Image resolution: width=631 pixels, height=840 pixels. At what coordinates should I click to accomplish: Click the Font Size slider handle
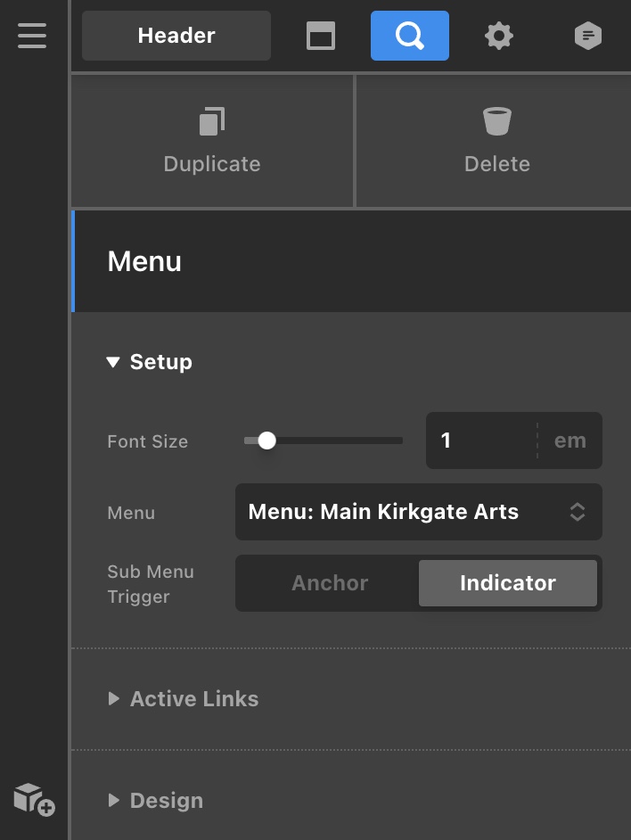click(266, 441)
